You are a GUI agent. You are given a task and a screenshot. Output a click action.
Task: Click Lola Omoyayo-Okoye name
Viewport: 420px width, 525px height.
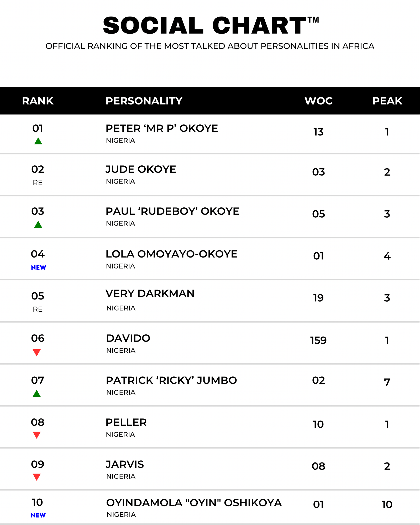point(171,254)
